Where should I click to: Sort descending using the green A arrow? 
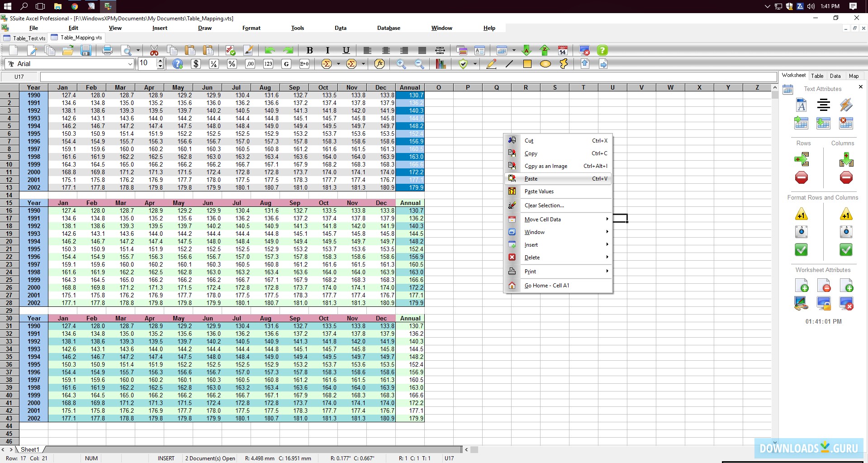pos(526,50)
